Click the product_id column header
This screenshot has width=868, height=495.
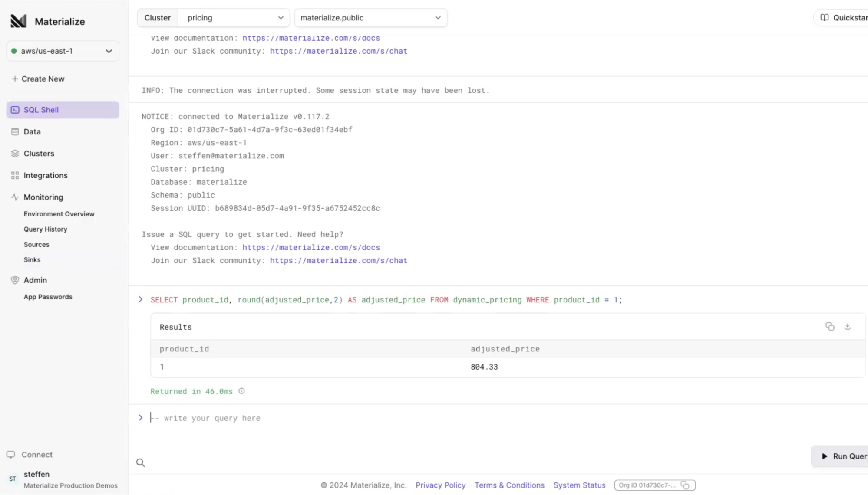pyautogui.click(x=184, y=349)
